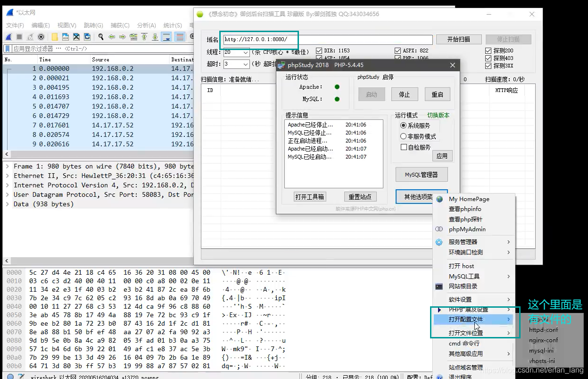Open the 分析(A) menu in Wireshark

pyautogui.click(x=146, y=25)
